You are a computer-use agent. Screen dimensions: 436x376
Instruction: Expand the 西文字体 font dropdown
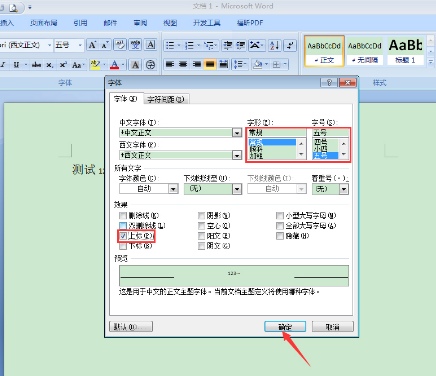[x=237, y=155]
